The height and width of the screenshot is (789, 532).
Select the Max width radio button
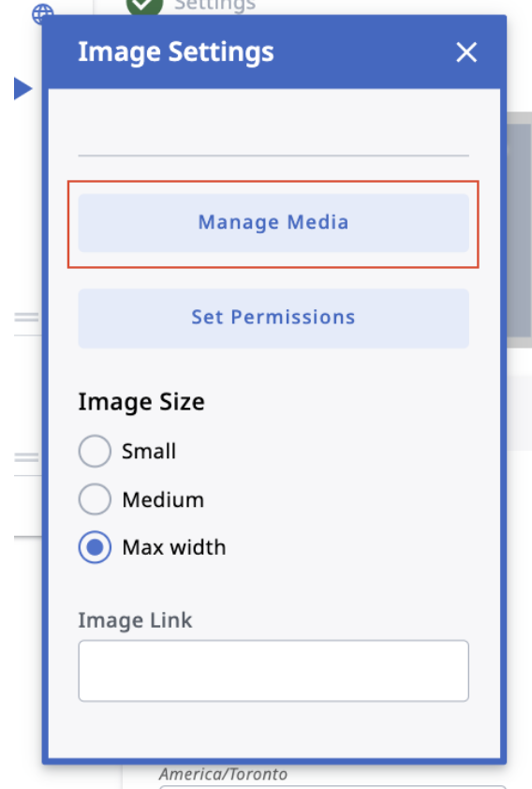click(x=95, y=547)
